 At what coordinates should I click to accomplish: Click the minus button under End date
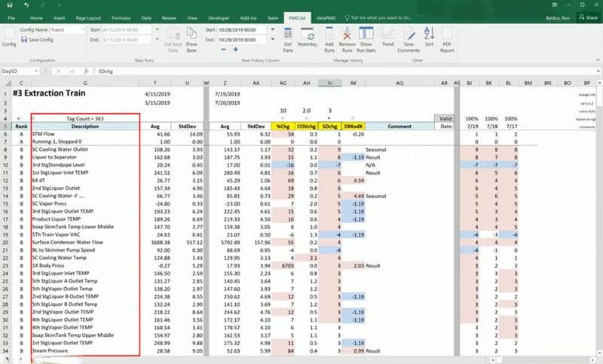tap(223, 50)
